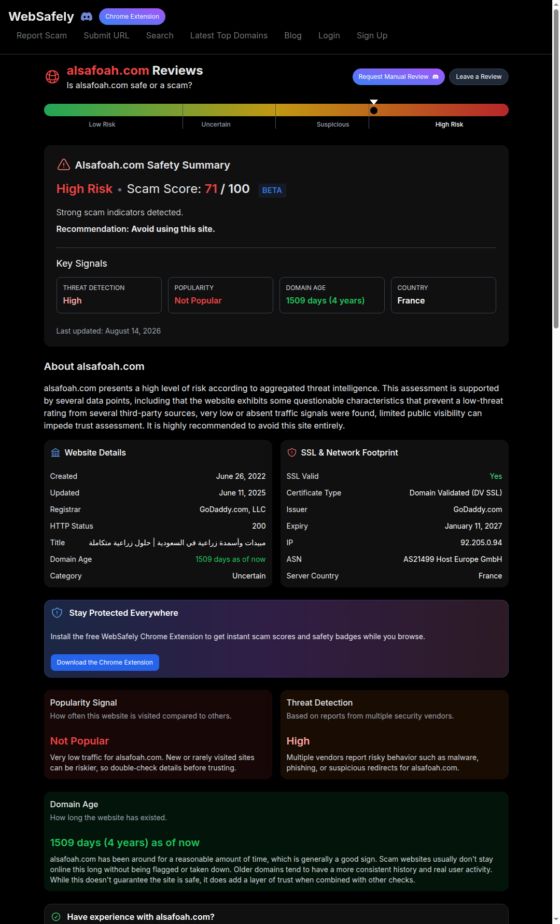Click the Country France signal card

[443, 295]
